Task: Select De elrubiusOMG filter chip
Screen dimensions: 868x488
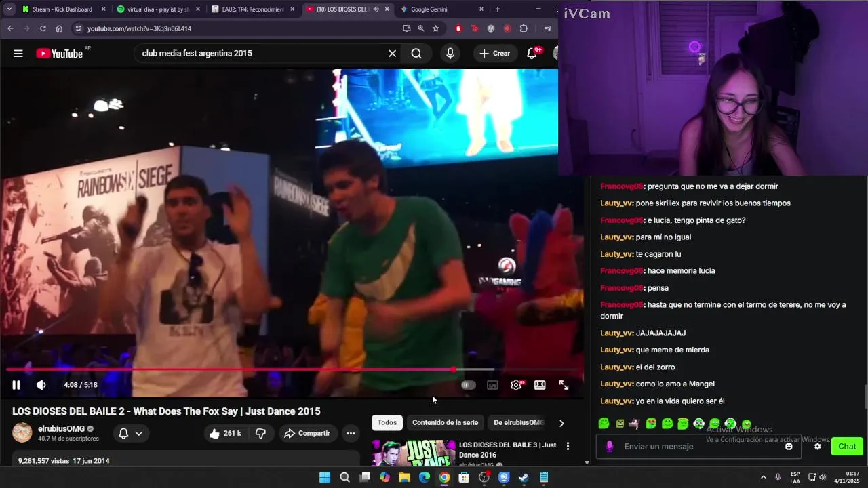Action: (518, 423)
